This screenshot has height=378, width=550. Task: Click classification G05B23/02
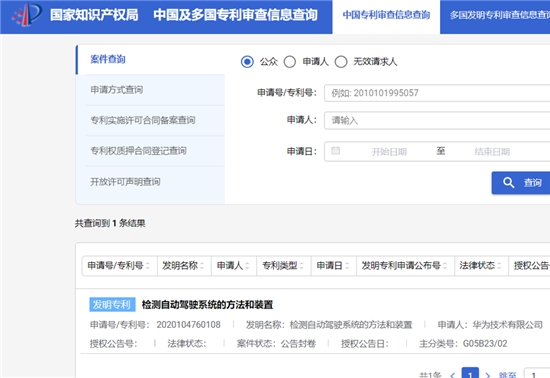click(485, 344)
